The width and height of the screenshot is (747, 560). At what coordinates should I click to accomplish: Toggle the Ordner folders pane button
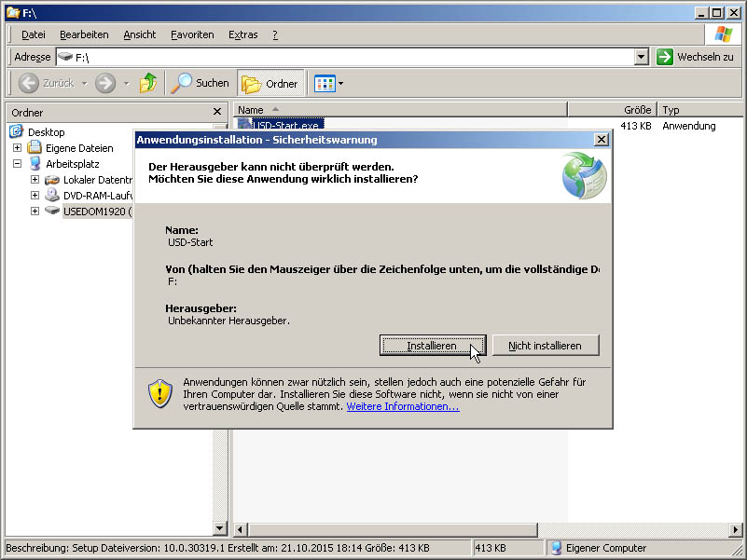(270, 83)
